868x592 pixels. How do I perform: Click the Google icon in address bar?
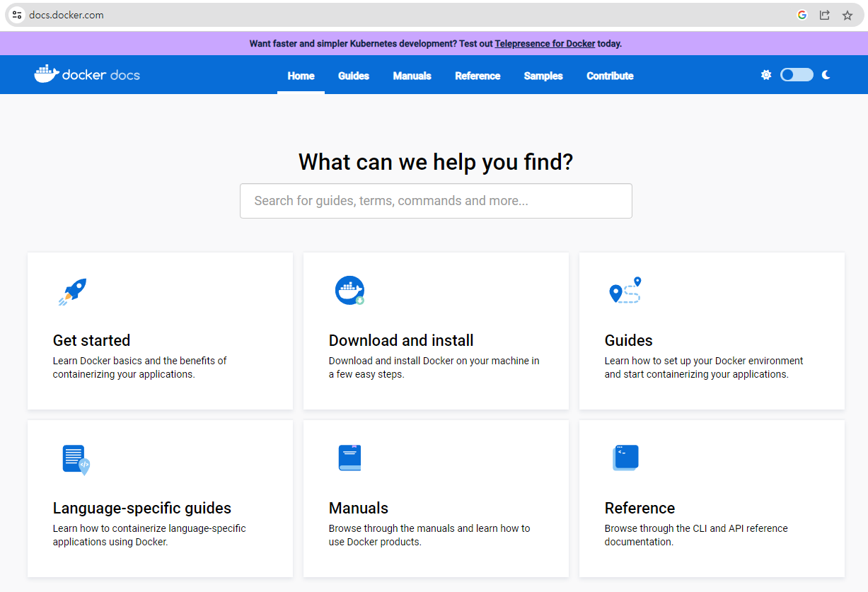click(802, 15)
